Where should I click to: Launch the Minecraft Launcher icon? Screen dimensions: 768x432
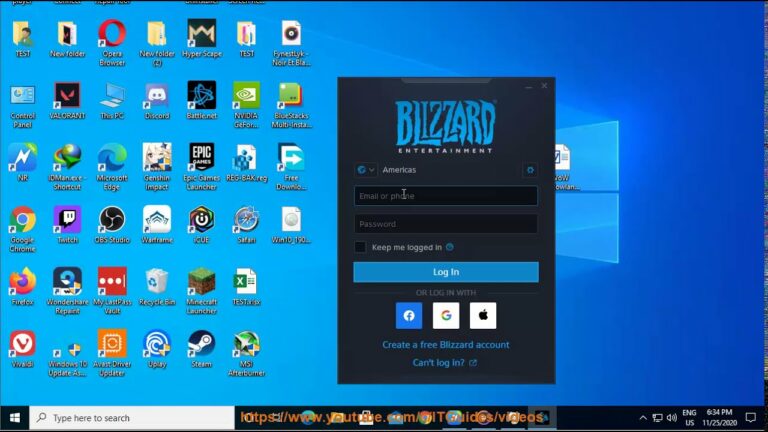coord(202,291)
